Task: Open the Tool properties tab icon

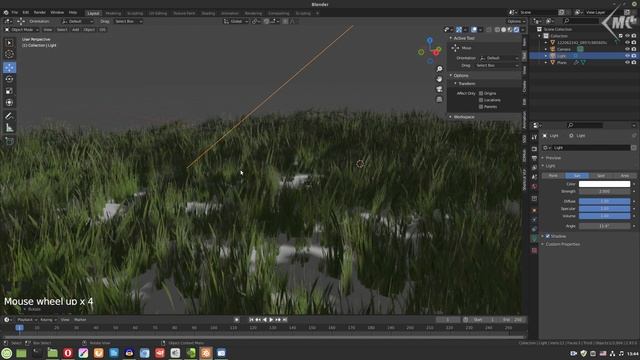Action: 534,138
